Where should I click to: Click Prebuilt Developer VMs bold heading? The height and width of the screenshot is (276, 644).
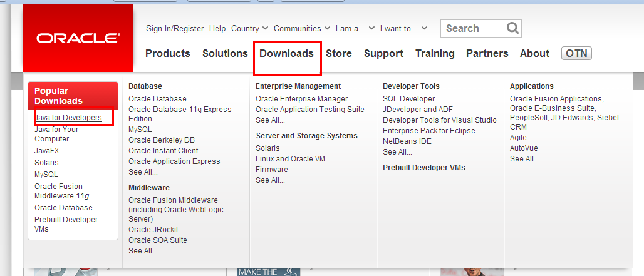point(424,167)
